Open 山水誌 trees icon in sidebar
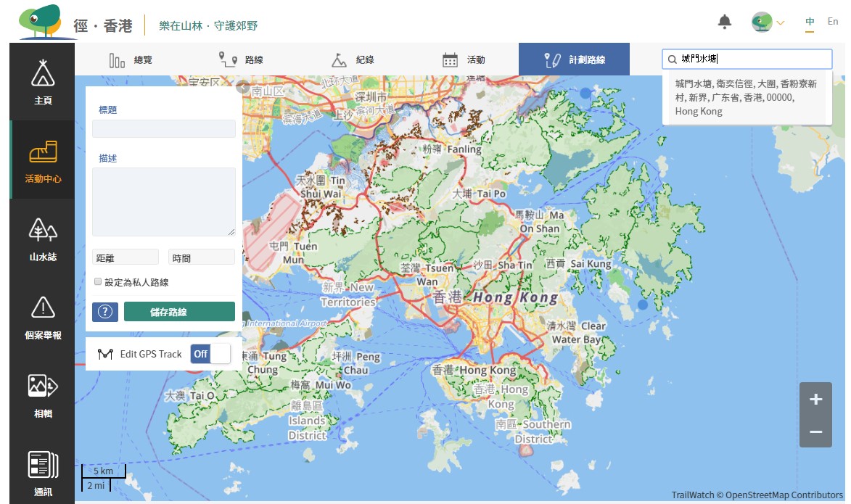 (43, 230)
